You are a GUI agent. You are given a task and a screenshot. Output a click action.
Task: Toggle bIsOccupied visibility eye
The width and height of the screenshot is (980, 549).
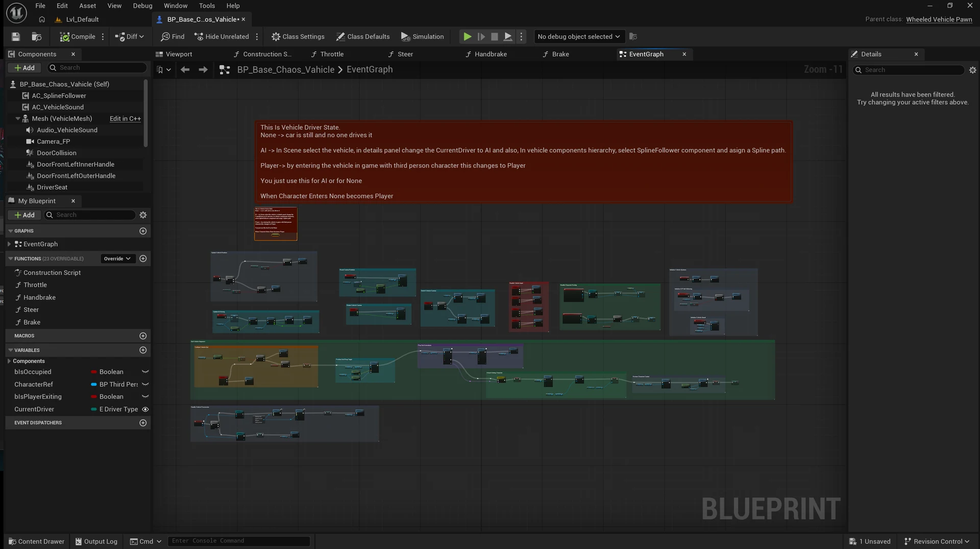pos(145,372)
